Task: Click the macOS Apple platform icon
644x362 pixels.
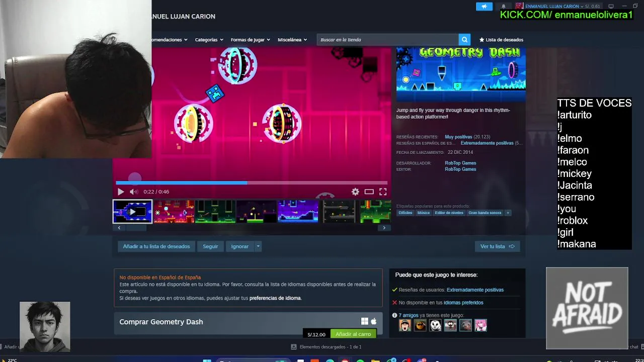Action: point(373,321)
